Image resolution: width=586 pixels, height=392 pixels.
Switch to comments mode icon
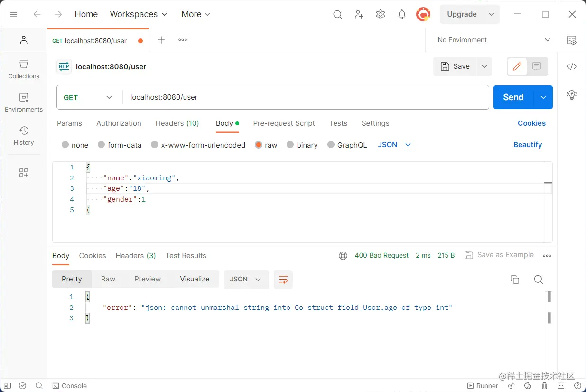pyautogui.click(x=537, y=66)
